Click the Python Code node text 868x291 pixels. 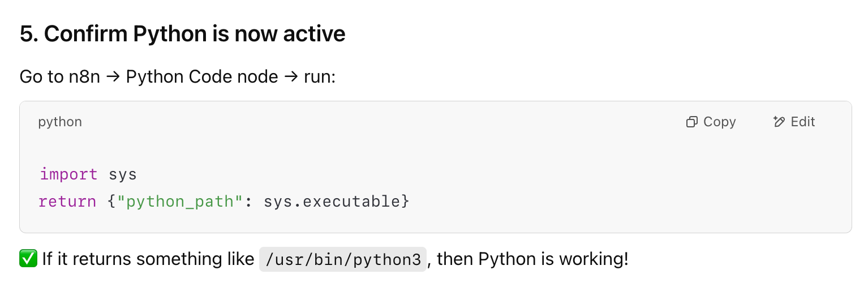(x=202, y=77)
